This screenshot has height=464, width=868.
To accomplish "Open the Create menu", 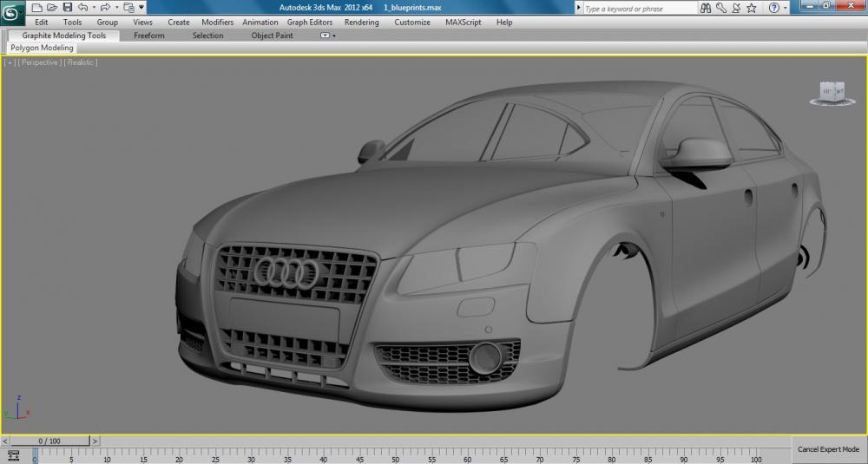I will tap(178, 23).
